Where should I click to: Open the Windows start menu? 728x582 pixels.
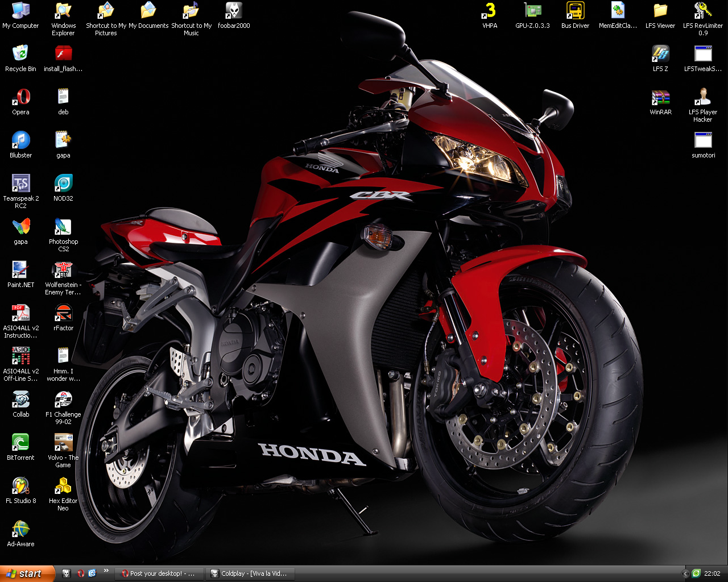pyautogui.click(x=27, y=573)
